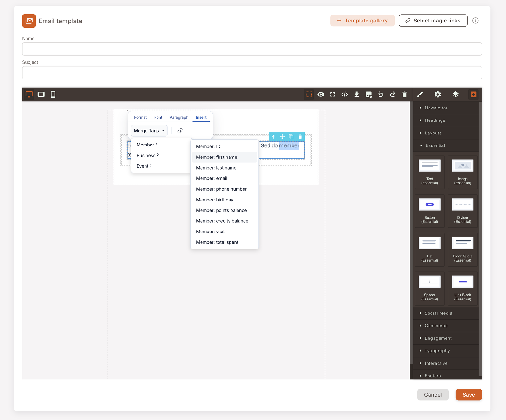Viewport: 506px width, 420px height.
Task: Clear canvas with toolbar trash icon
Action: pyautogui.click(x=404, y=94)
